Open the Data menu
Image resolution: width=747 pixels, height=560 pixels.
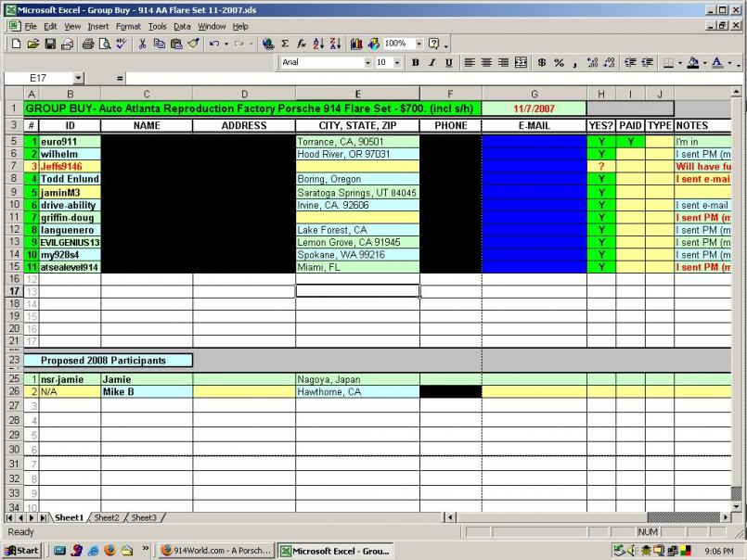click(182, 27)
